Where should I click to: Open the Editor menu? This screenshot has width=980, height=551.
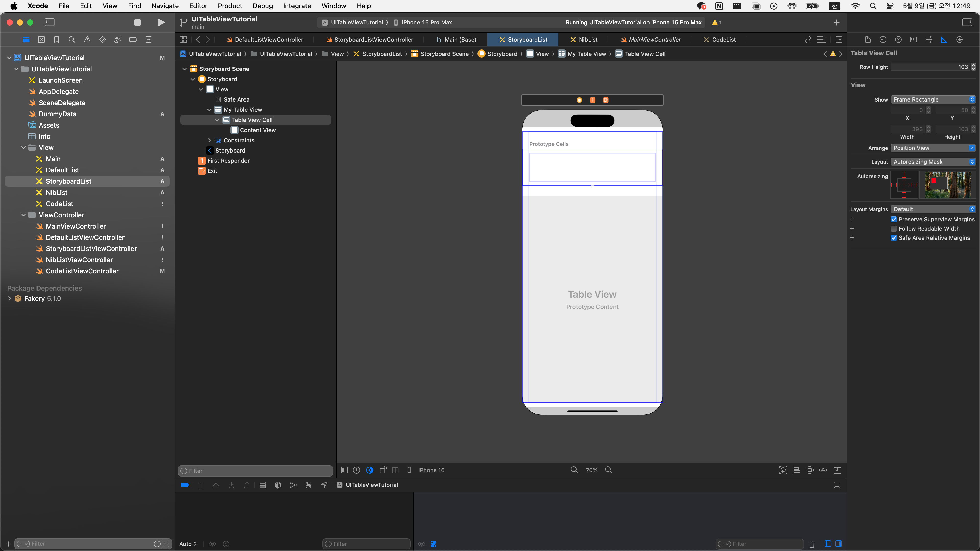tap(198, 6)
